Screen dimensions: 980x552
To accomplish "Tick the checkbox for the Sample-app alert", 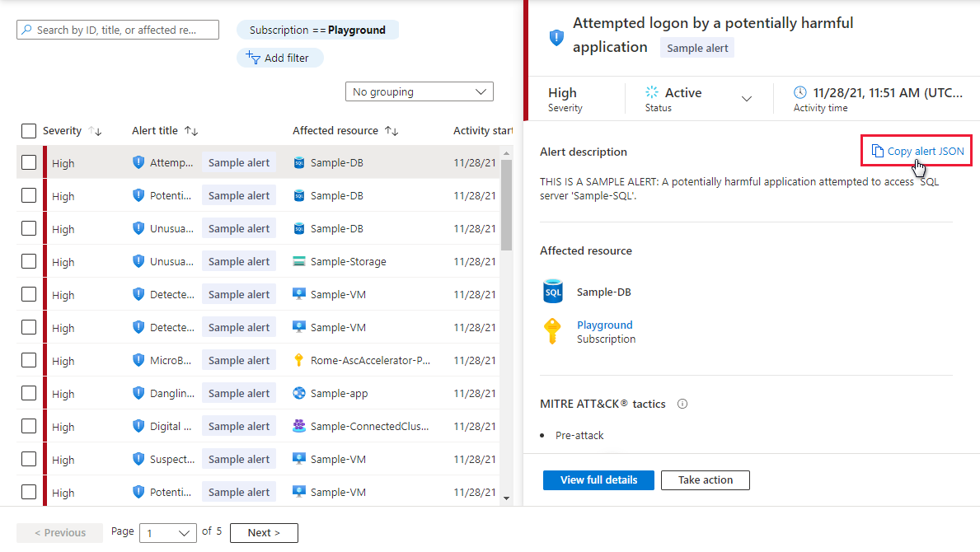I will (29, 394).
